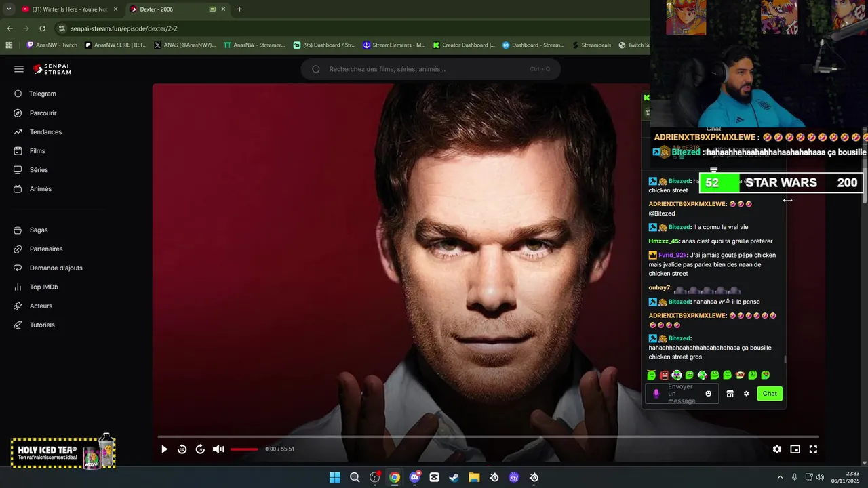The image size is (868, 488).
Task: Toggle fullscreen mode for the video
Action: tap(813, 449)
